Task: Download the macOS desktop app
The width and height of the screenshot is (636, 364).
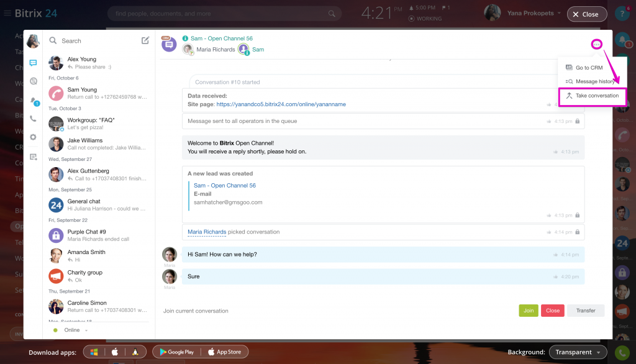Action: (115, 352)
